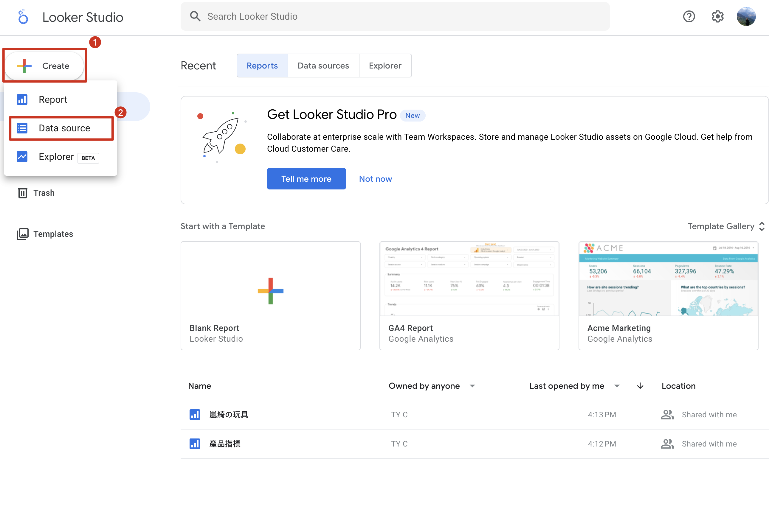Expand the Template Gallery
The height and width of the screenshot is (532, 769).
(x=726, y=226)
